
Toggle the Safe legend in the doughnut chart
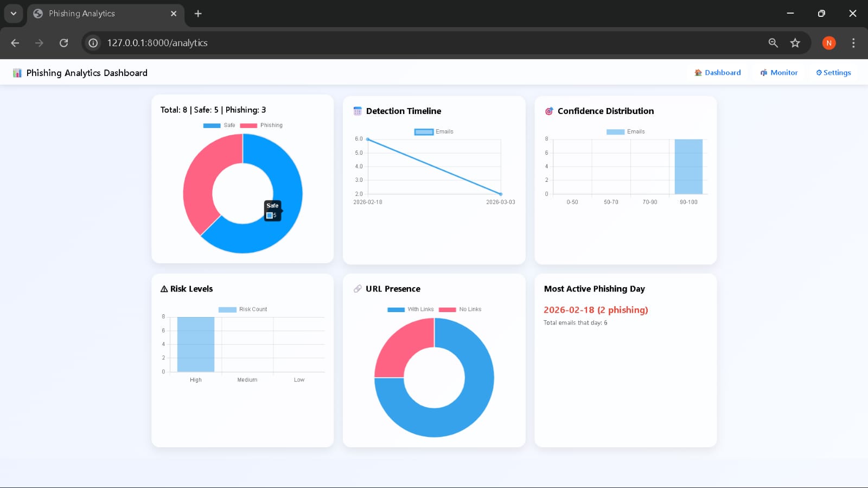click(x=219, y=125)
